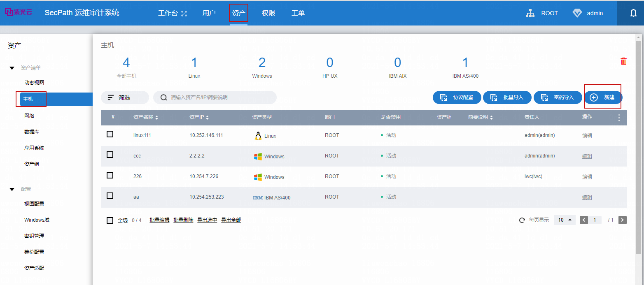Click the 筛选 filter button
Screen dimensions: 644x285
(125, 97)
